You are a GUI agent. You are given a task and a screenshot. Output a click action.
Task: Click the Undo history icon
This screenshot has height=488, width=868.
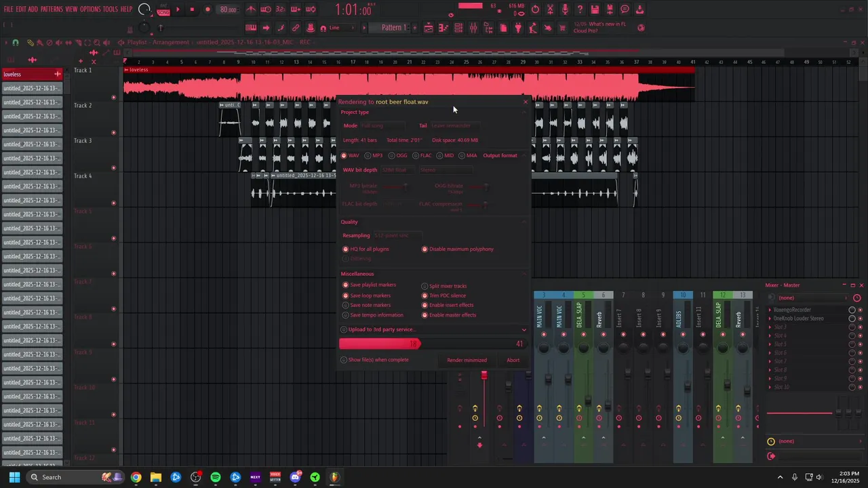(x=535, y=9)
